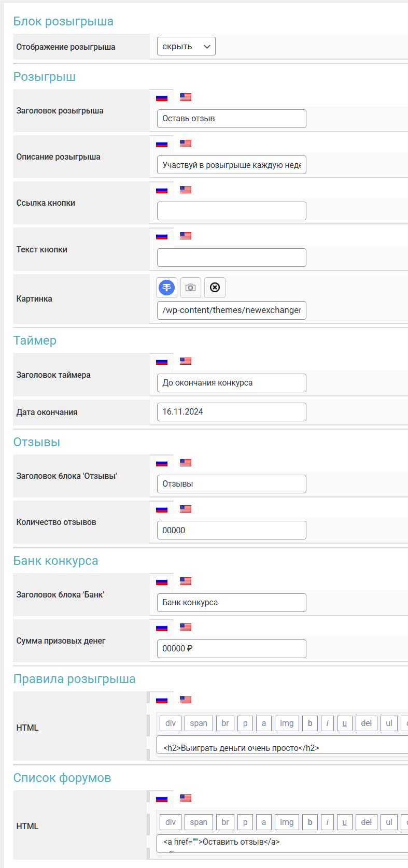Viewport: 408px width, 868px height.
Task: Open the 'Отображение розыгрыша' dropdown
Action: coord(186,46)
